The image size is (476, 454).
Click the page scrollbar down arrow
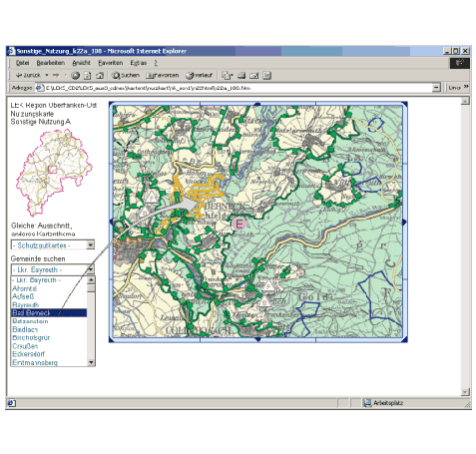[465, 392]
